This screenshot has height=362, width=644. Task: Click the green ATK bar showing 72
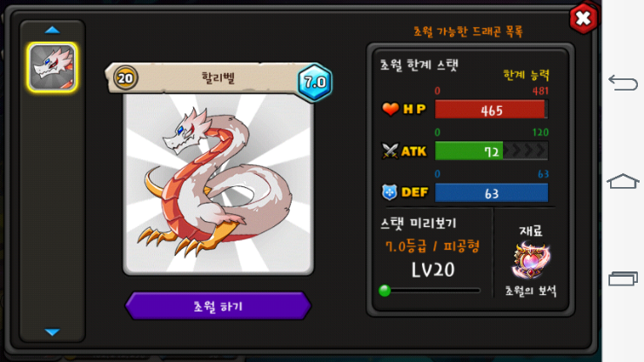coord(491,151)
